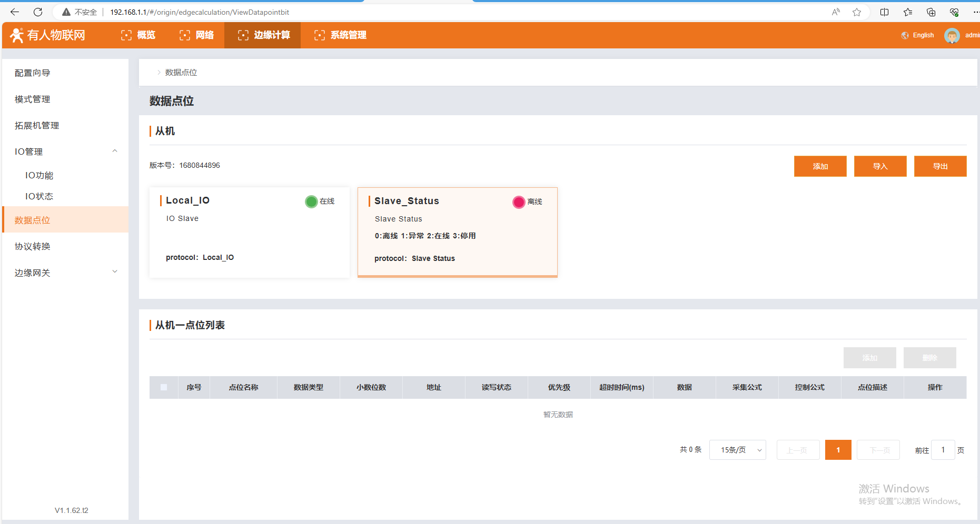Click the 点位名称 column header
The image size is (980, 524).
coord(244,387)
